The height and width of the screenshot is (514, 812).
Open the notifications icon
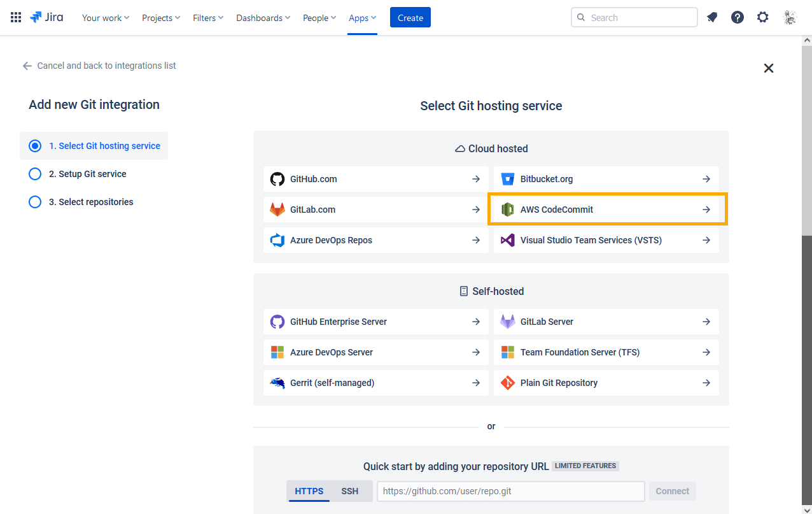click(712, 18)
